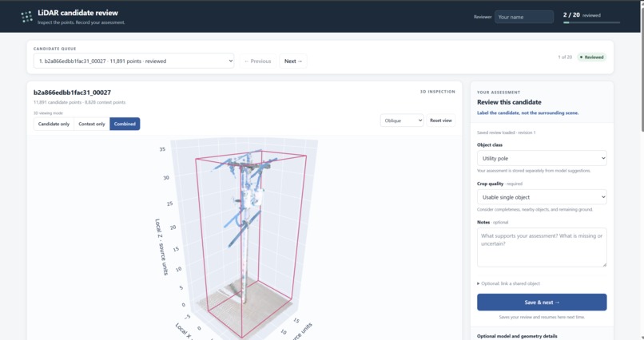Click the 1 of 20 counter text

click(565, 57)
